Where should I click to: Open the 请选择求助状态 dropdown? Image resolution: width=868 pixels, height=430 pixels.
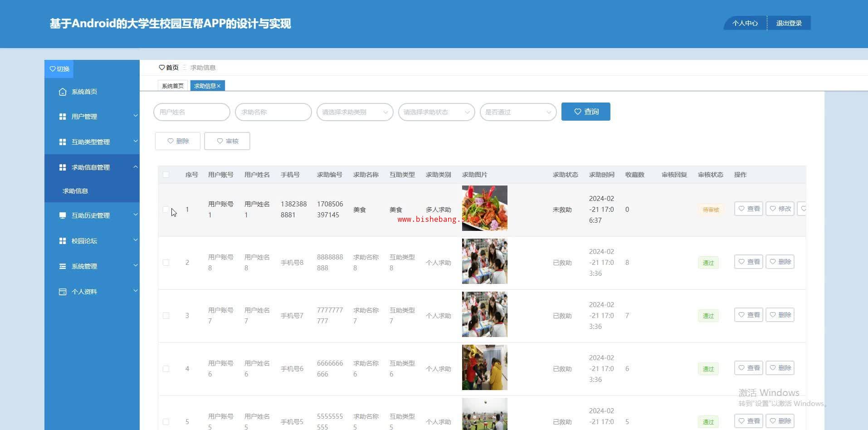point(436,112)
